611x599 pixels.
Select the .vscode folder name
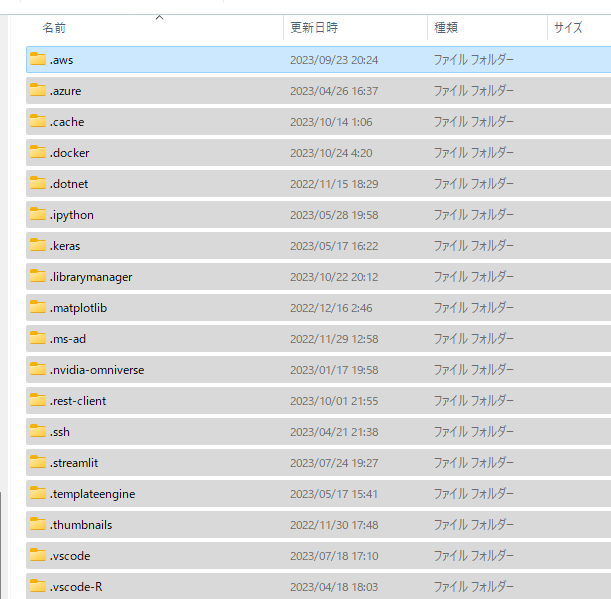(x=70, y=556)
